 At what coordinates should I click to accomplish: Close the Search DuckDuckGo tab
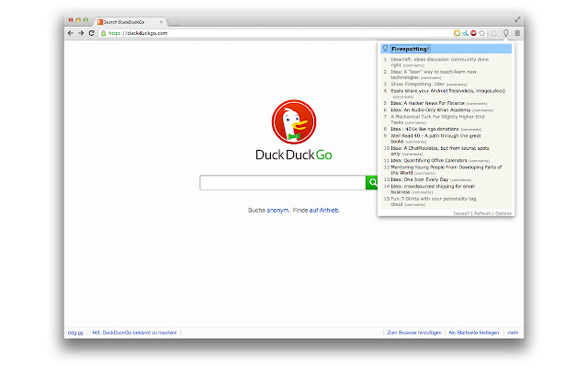(162, 22)
